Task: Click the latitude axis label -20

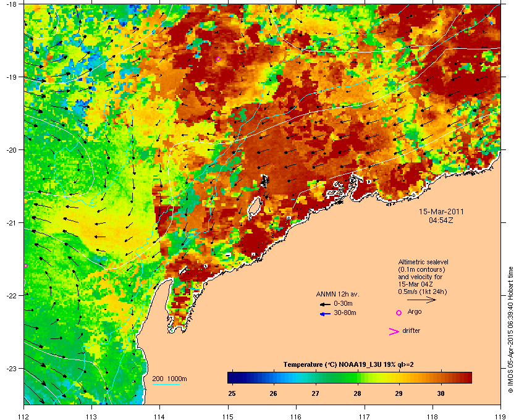Action: [12, 150]
